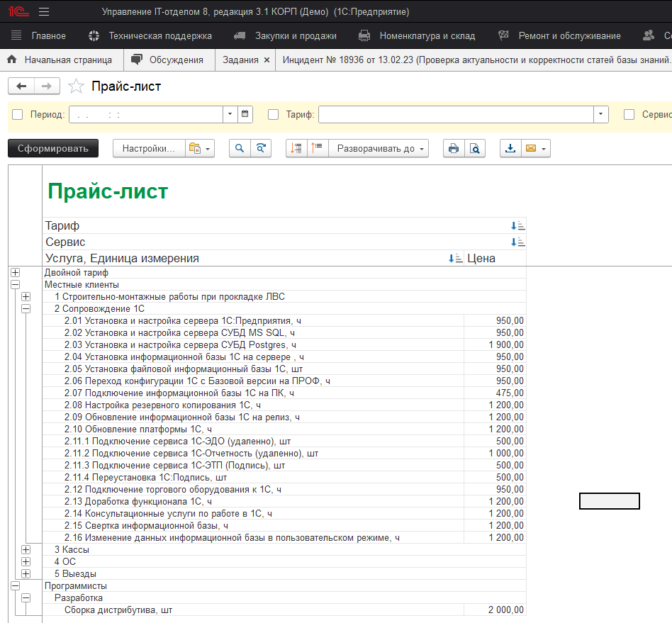Enable the Тариф filter checkbox
672x623 pixels.
tap(273, 113)
